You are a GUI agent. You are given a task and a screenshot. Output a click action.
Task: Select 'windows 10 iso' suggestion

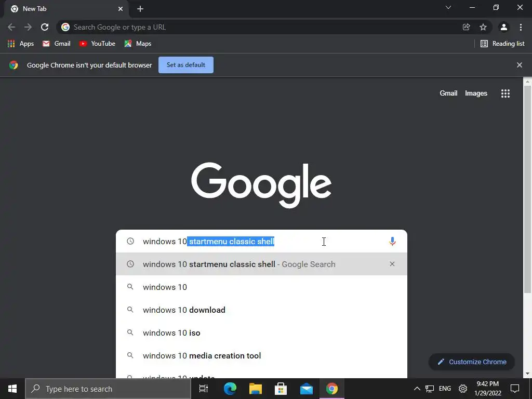(x=261, y=332)
